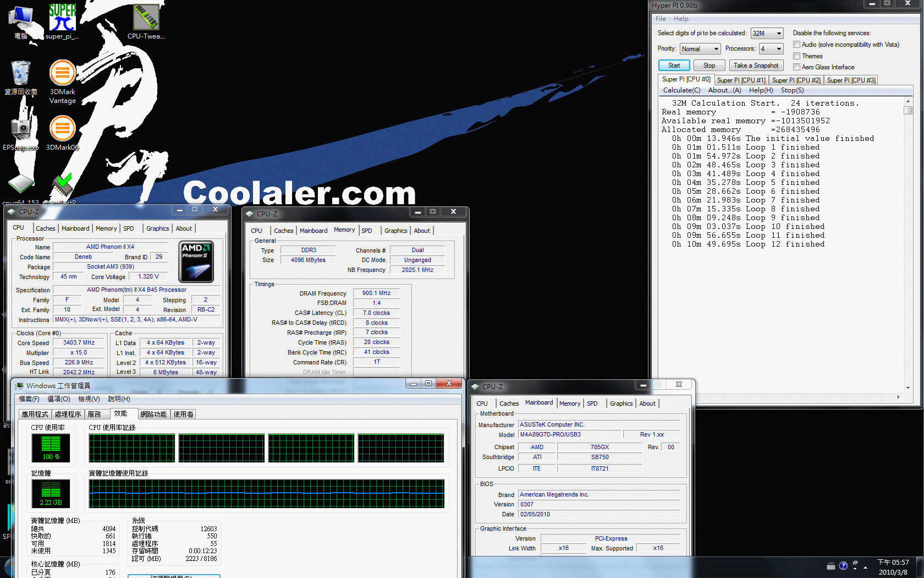Open SPD tab in CPU-Z Memory window
Viewport: 924px width, 578px height.
point(367,231)
